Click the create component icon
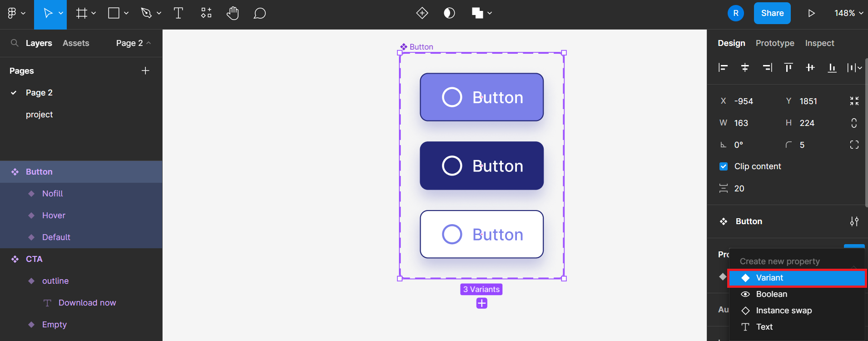868x341 pixels. click(x=422, y=13)
